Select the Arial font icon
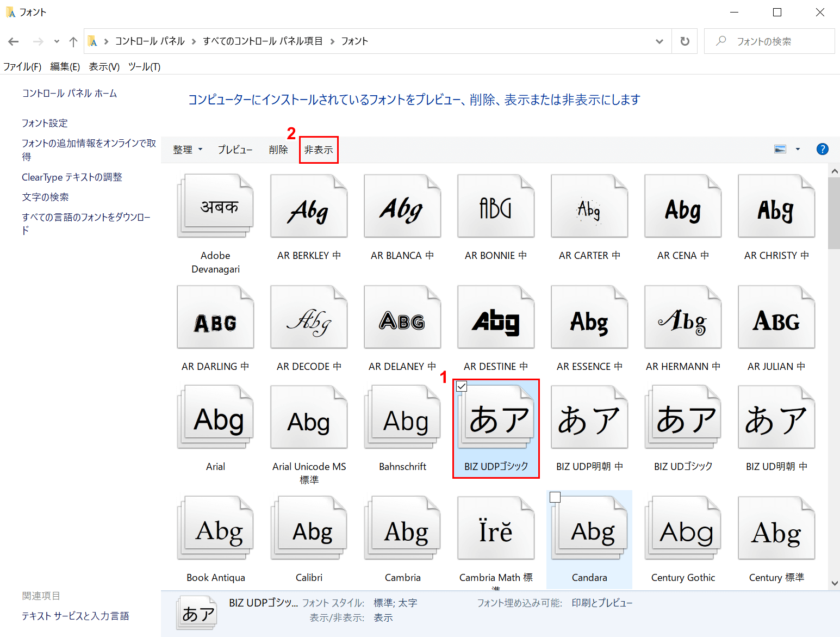The image size is (840, 637). click(215, 417)
